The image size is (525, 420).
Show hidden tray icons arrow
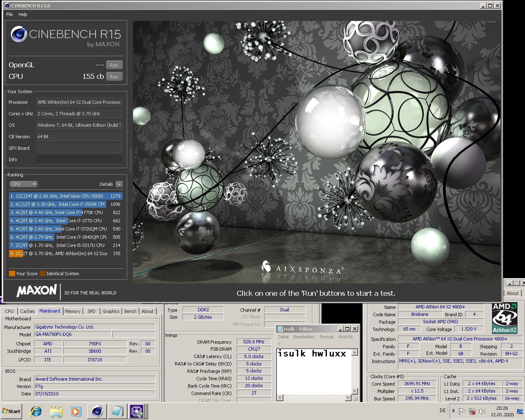pyautogui.click(x=453, y=411)
